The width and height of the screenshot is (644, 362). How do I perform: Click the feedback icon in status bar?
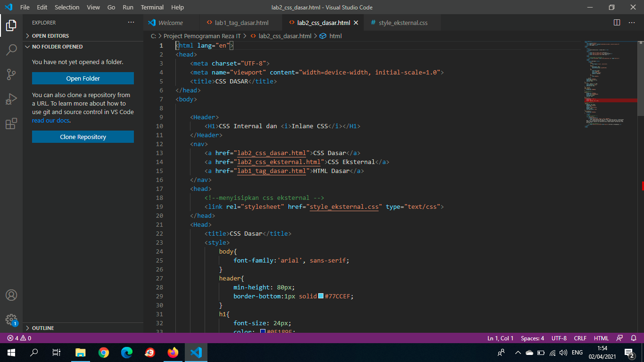(619, 338)
